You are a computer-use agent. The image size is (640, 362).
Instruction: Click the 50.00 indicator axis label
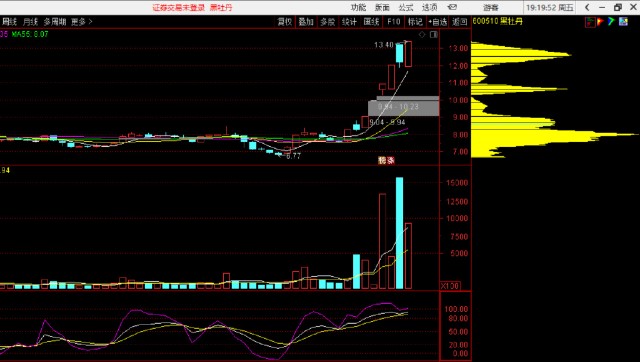(458, 332)
